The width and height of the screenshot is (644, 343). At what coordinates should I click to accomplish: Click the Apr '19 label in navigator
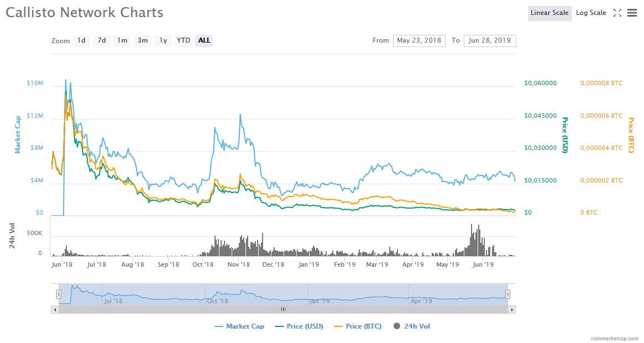pyautogui.click(x=421, y=301)
